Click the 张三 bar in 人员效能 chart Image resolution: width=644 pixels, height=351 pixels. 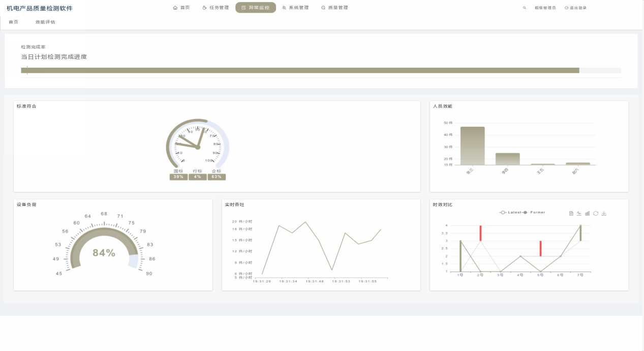[472, 145]
